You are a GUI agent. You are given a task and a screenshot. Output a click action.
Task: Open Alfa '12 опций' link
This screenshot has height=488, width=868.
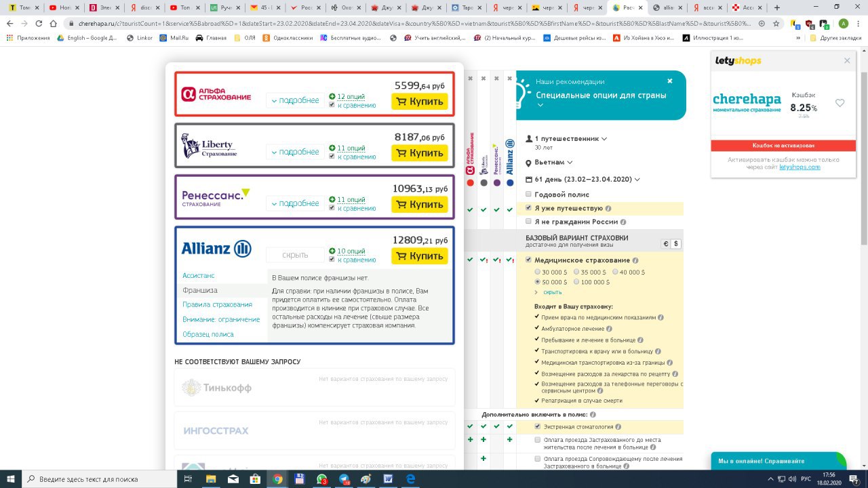point(351,97)
